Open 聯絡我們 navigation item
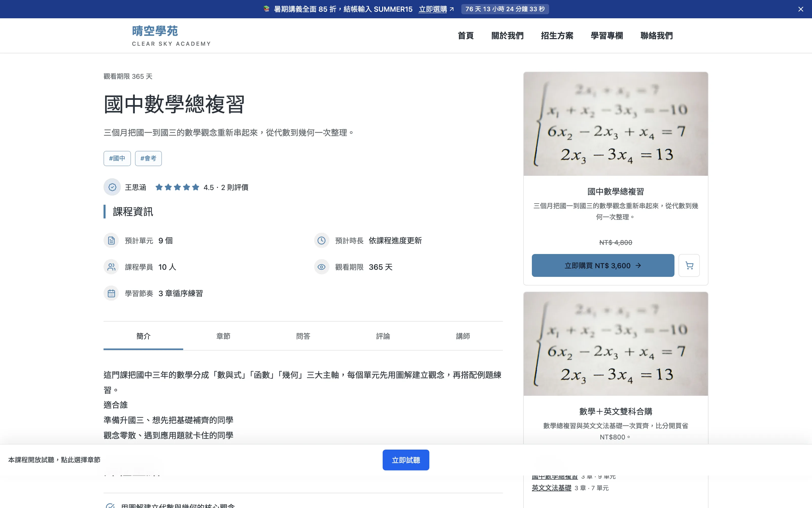 656,36
